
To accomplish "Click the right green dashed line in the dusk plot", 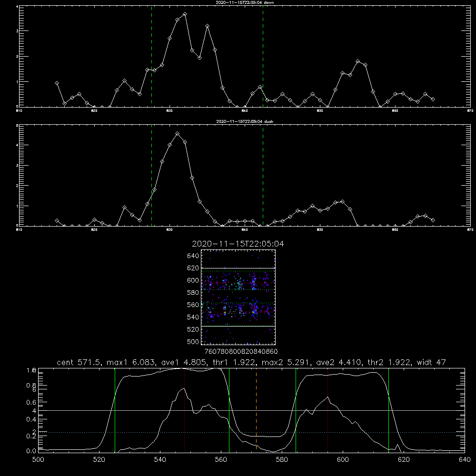I will tap(263, 176).
